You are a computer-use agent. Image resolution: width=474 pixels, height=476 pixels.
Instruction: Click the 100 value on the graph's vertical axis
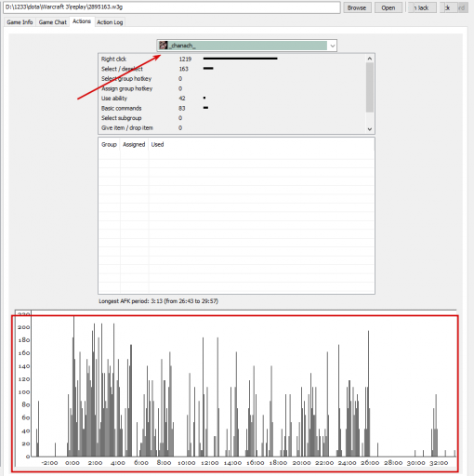(24, 392)
